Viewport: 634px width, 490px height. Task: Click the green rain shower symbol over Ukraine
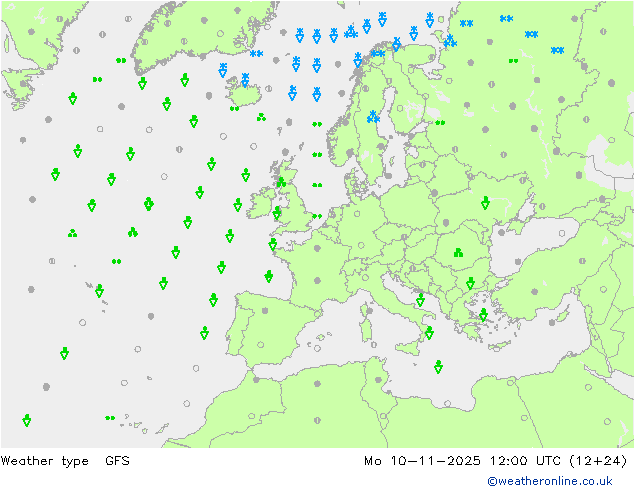(485, 203)
